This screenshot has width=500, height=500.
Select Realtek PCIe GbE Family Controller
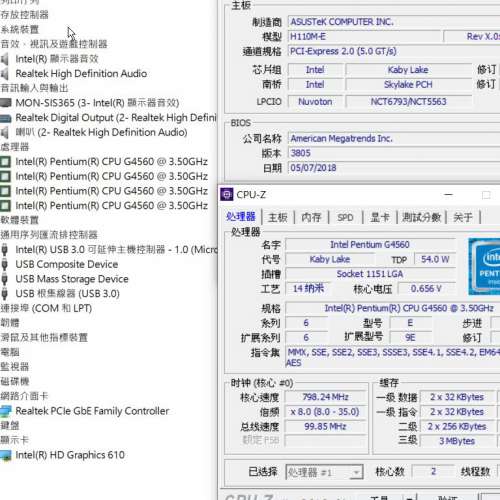pyautogui.click(x=92, y=411)
